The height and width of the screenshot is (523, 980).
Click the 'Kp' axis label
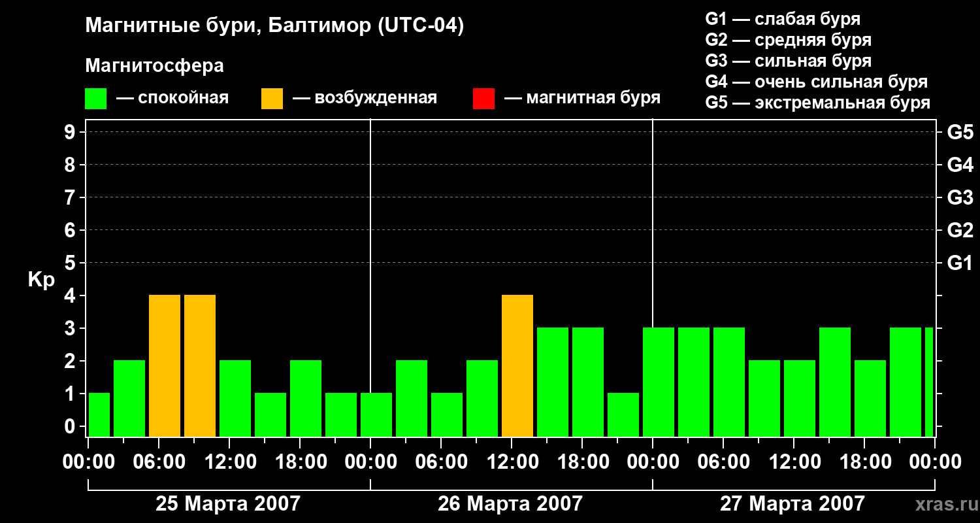[x=41, y=280]
